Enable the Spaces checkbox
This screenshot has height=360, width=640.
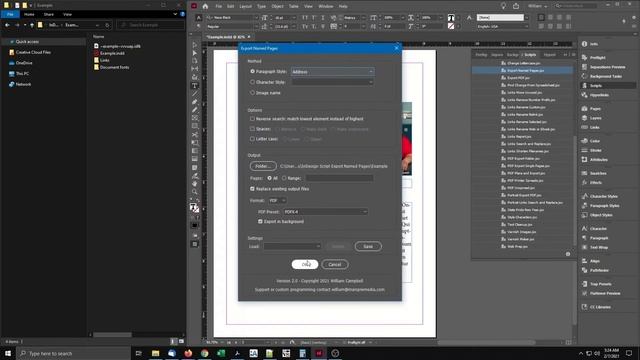click(x=252, y=129)
